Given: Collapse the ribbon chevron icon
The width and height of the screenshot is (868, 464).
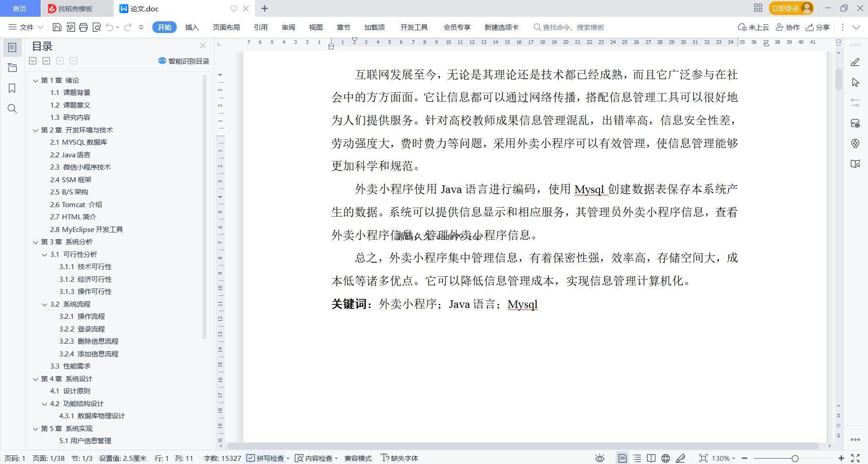Looking at the screenshot, I should pyautogui.click(x=856, y=27).
